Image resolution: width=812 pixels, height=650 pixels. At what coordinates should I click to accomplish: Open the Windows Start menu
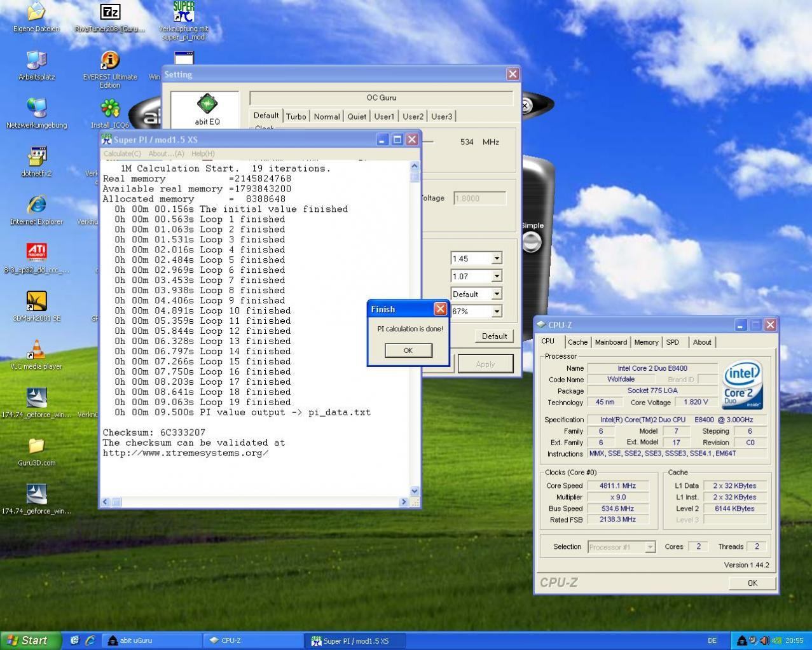tap(31, 640)
